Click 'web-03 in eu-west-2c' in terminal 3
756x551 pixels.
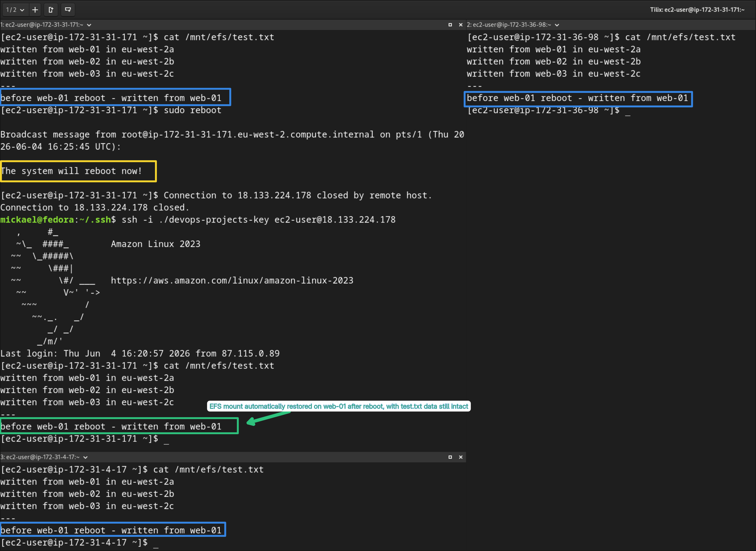[122, 506]
